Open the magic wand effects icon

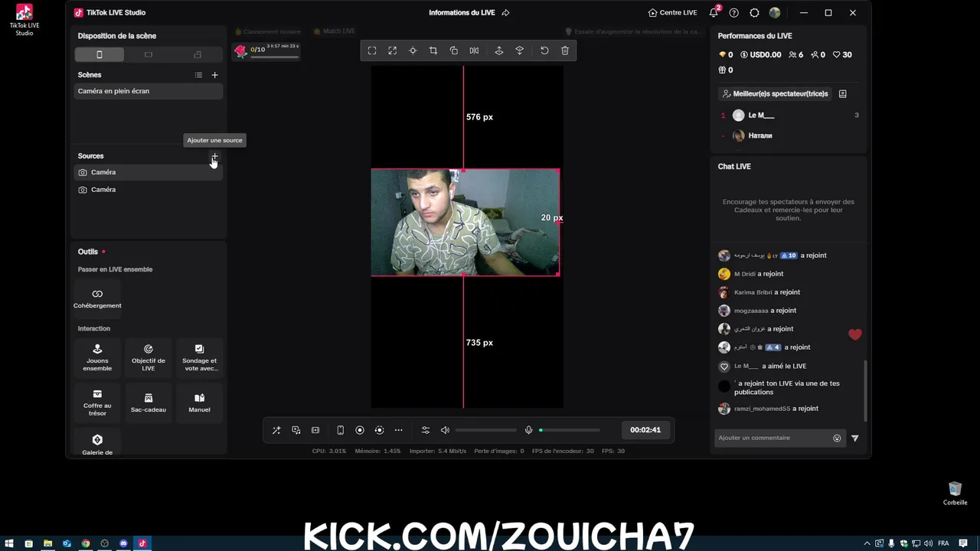point(276,430)
